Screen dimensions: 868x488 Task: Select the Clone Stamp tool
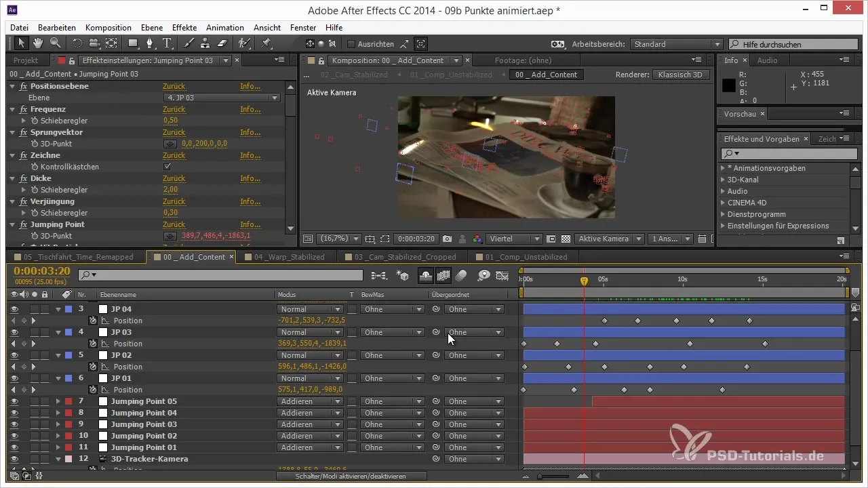point(206,44)
